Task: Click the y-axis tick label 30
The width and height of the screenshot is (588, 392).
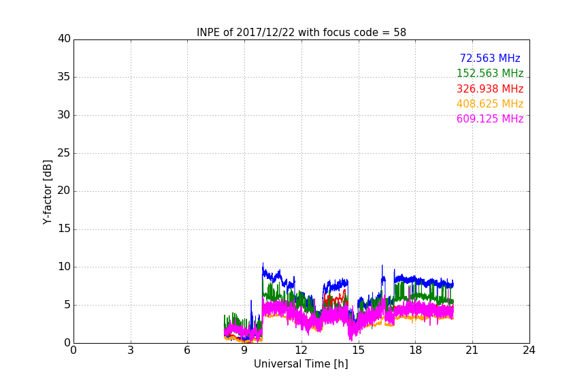Action: point(64,115)
